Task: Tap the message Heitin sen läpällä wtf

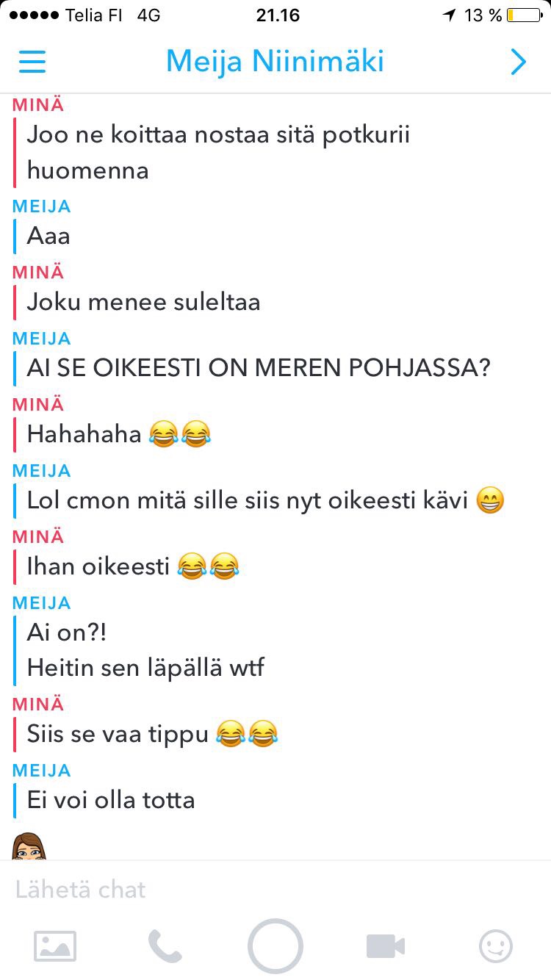Action: 145,669
